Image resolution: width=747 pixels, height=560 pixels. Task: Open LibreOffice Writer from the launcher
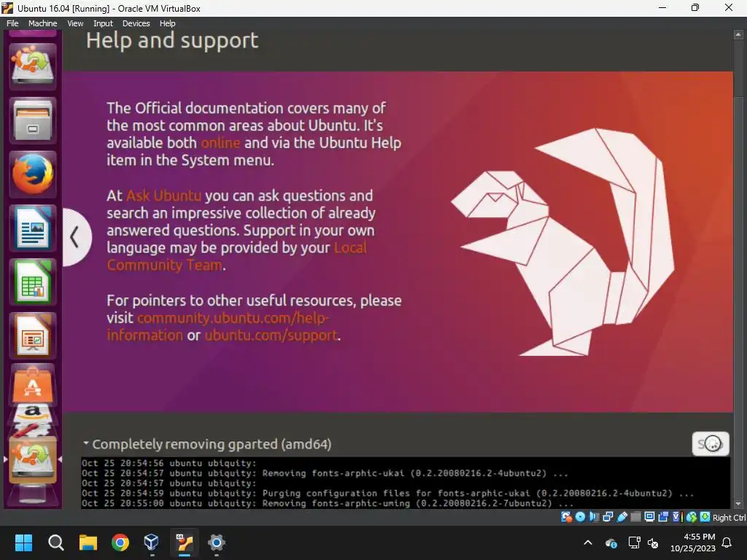pos(32,228)
